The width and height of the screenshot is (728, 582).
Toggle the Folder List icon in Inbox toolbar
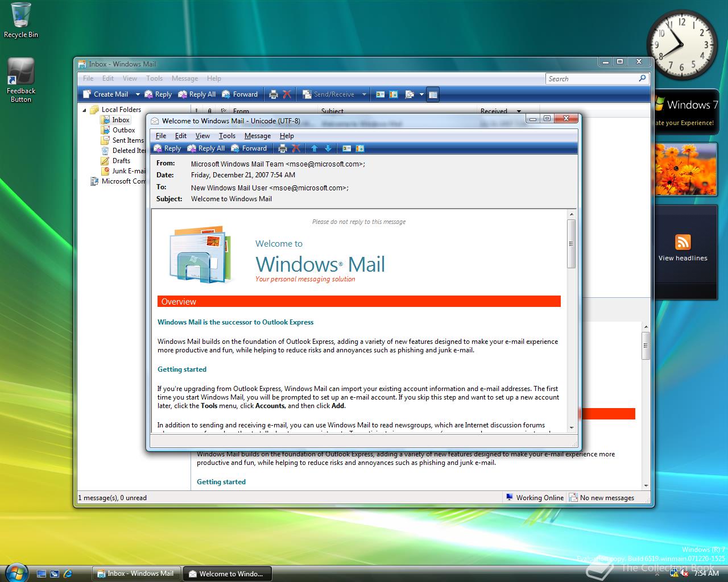pyautogui.click(x=433, y=94)
